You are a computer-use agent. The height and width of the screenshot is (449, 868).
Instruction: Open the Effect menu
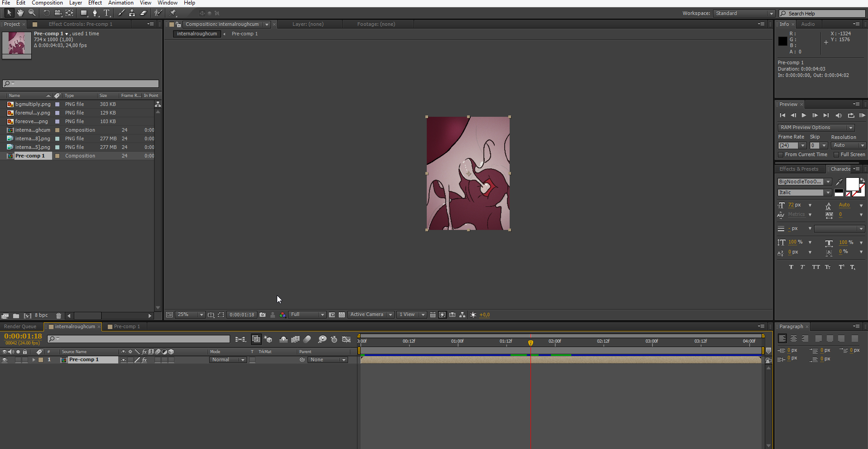(x=95, y=3)
